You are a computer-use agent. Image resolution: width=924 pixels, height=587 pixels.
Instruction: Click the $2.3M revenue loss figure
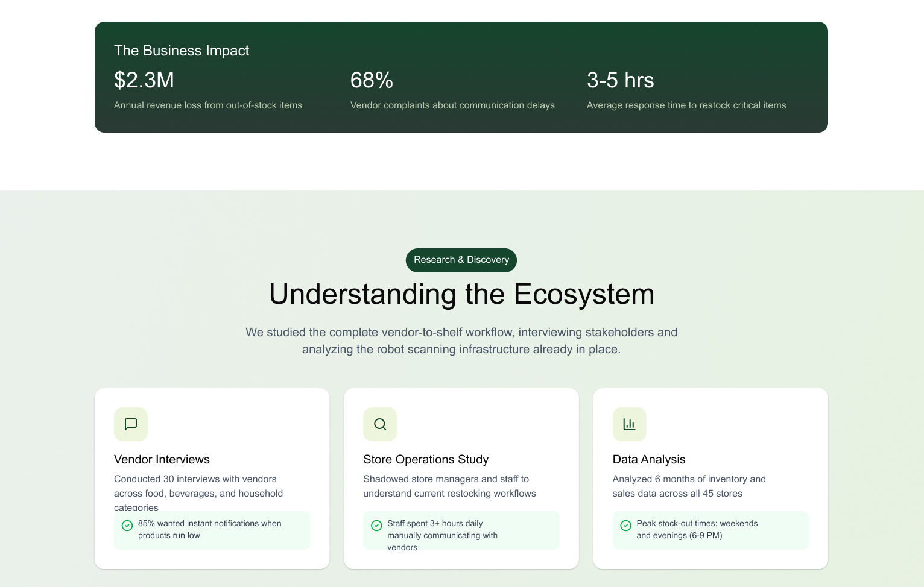point(144,80)
